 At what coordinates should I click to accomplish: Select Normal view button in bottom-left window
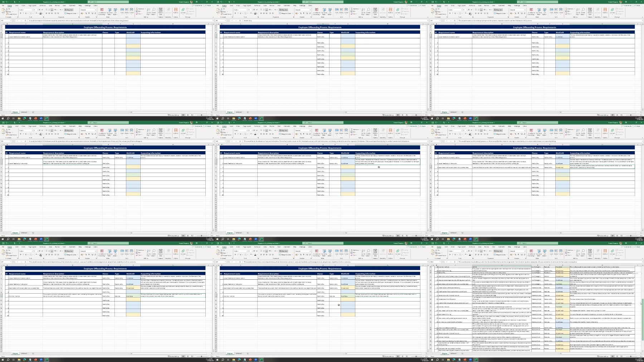pos(183,356)
